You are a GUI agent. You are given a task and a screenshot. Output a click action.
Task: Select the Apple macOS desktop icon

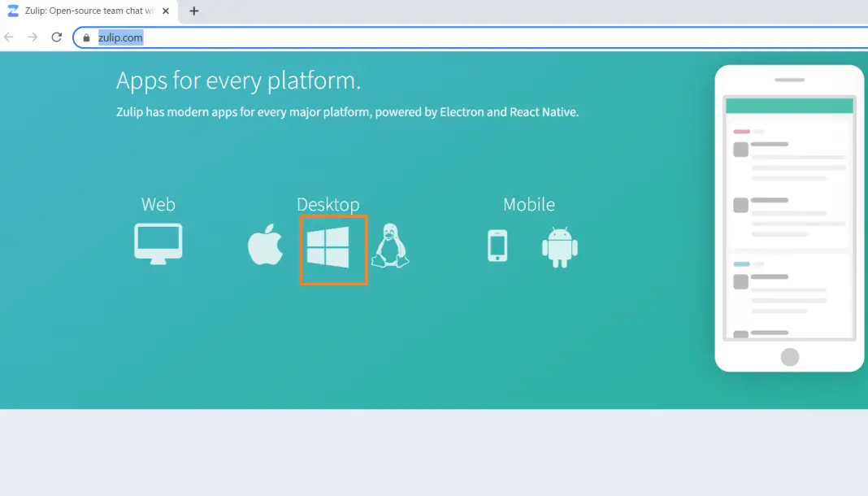pos(266,244)
